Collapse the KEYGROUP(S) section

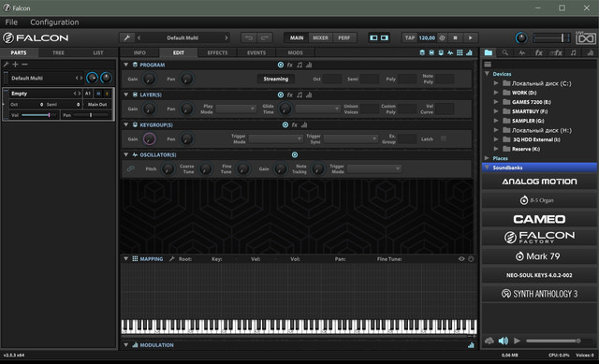point(125,124)
